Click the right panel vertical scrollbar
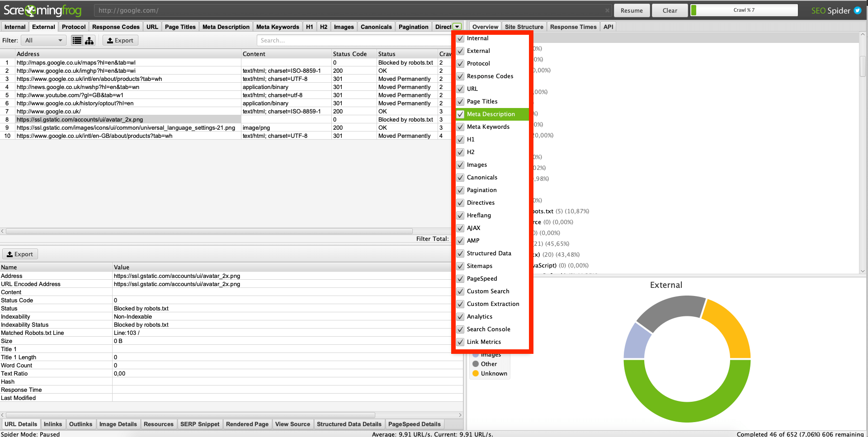 pos(863,67)
